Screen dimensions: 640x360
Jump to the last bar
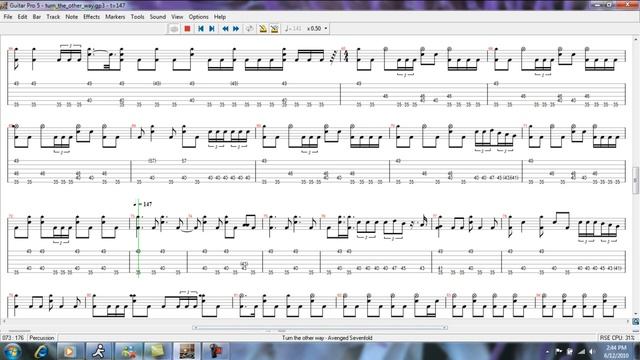[212, 29]
